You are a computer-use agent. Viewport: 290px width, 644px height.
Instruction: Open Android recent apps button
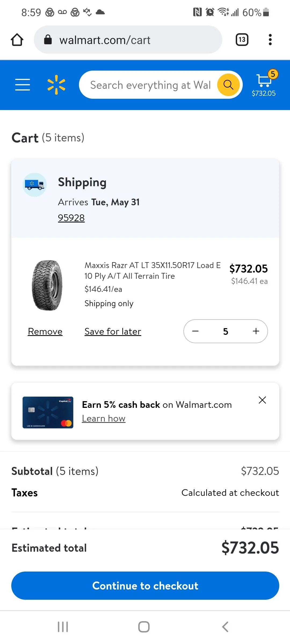point(63,627)
